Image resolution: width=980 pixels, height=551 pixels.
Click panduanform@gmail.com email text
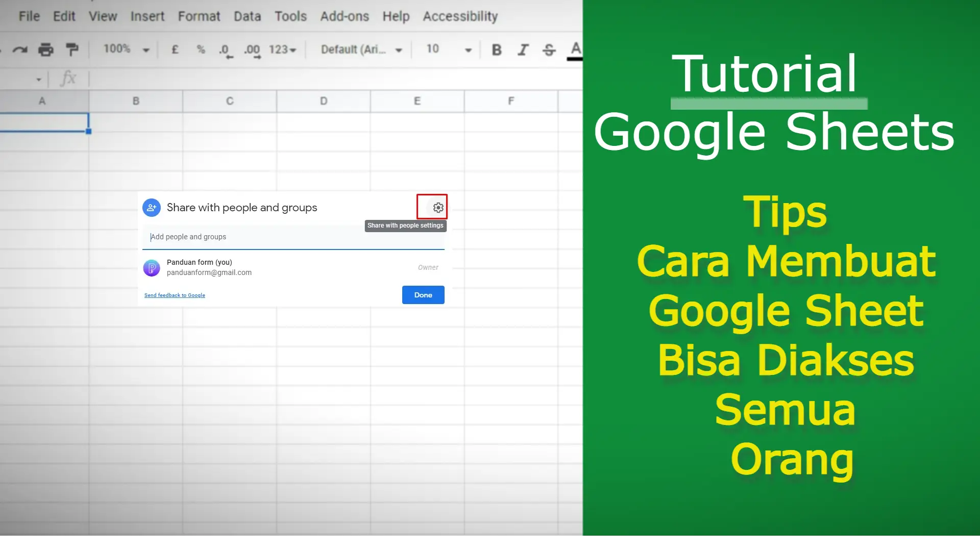click(x=209, y=272)
